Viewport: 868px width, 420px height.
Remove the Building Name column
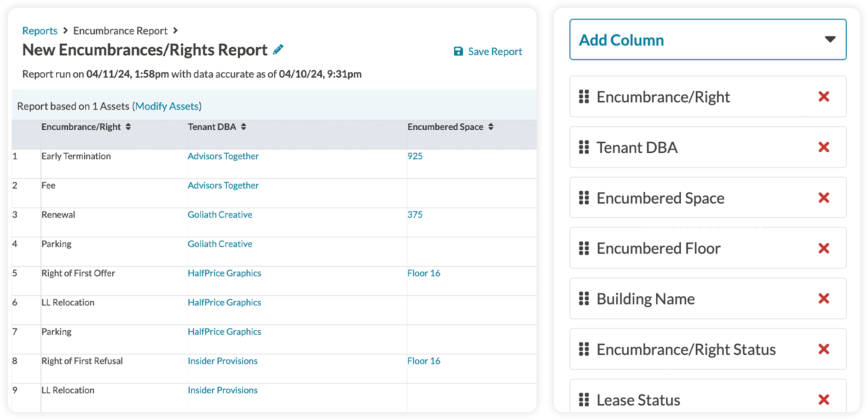pyautogui.click(x=824, y=299)
